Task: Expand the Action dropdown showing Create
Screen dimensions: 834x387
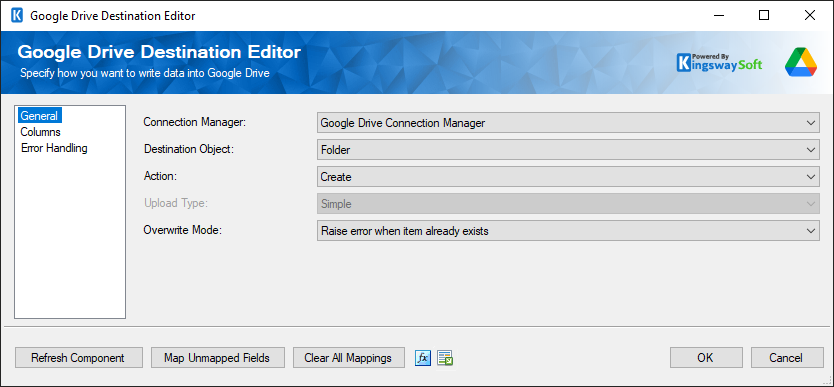Action: coord(568,177)
